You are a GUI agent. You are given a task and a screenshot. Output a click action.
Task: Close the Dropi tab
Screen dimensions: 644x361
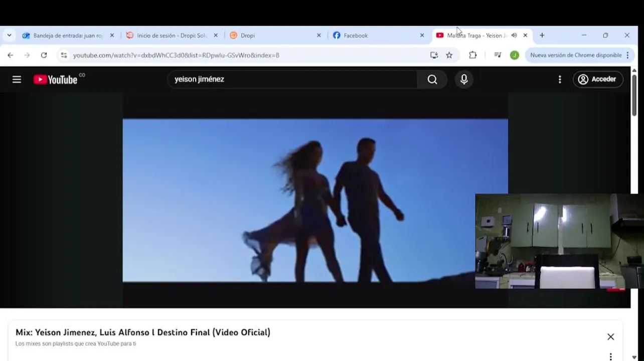tap(319, 36)
